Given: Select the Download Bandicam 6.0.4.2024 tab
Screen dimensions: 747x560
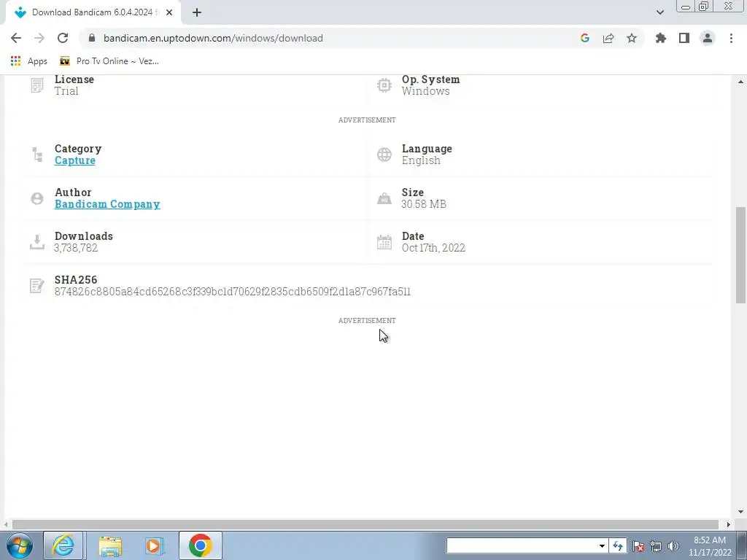Looking at the screenshot, I should pos(93,12).
